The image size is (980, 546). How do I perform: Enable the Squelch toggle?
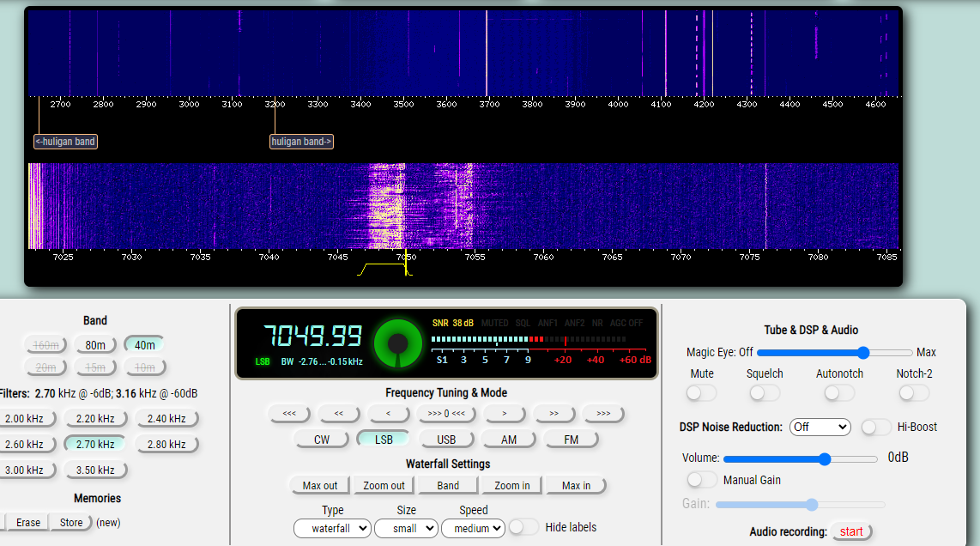tap(764, 393)
